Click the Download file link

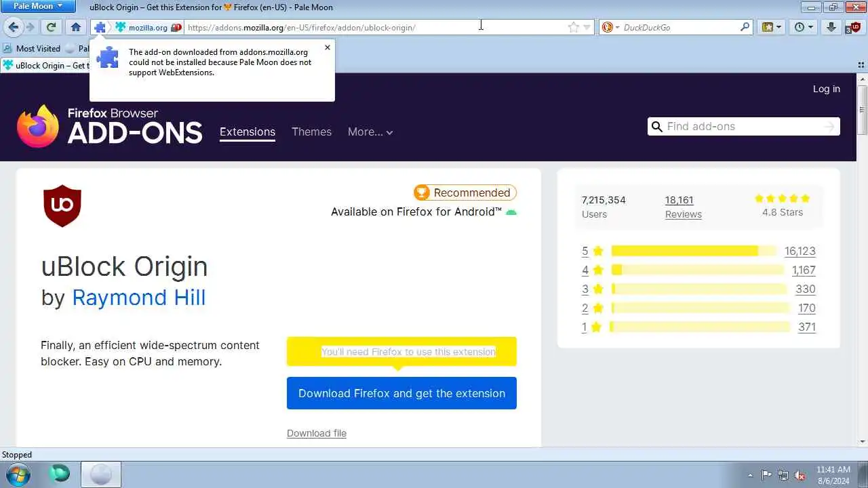tap(317, 433)
